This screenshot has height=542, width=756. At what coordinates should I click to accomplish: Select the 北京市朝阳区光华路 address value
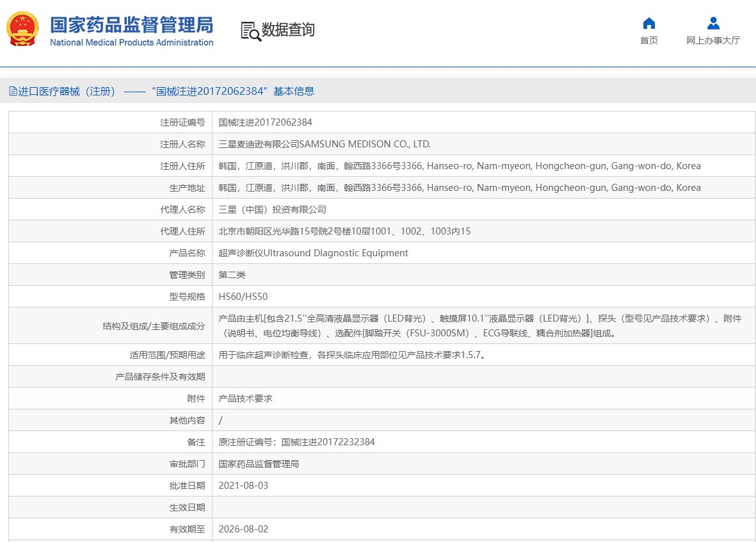[x=344, y=231]
